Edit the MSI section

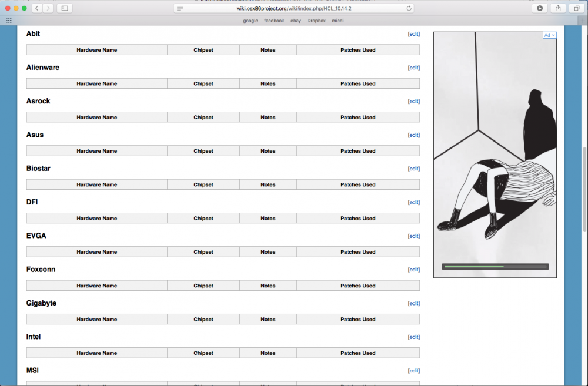(x=413, y=371)
